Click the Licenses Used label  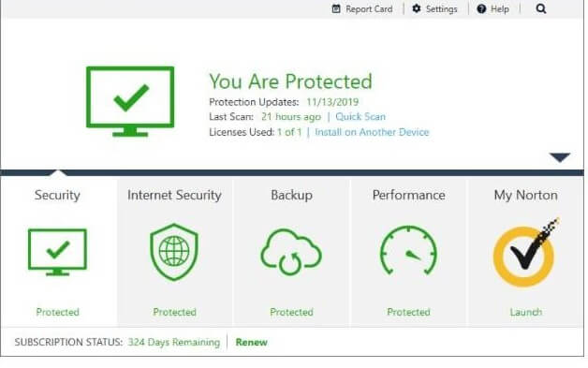(x=242, y=132)
